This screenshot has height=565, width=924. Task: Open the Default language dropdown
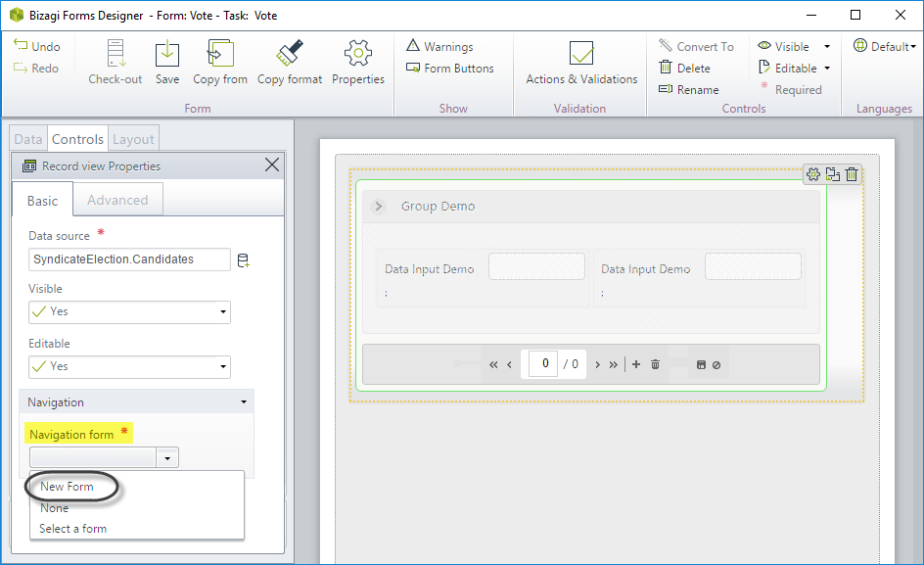tap(885, 47)
